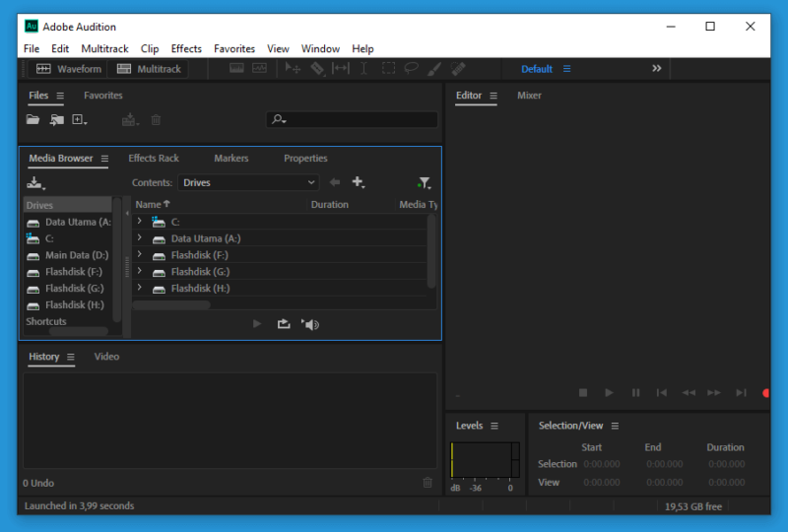Viewport: 788px width, 532px height.
Task: Click the Media Browser import icon
Action: [35, 183]
